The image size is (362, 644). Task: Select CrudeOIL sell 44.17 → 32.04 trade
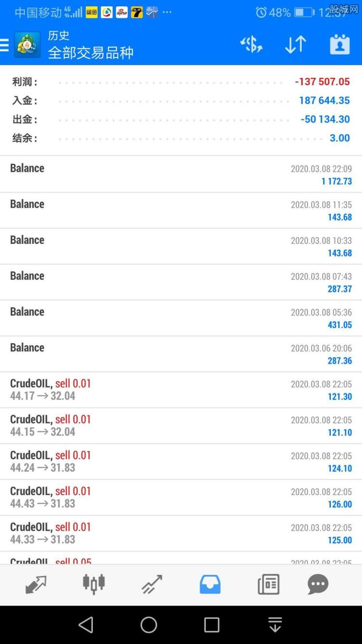pyautogui.click(x=181, y=390)
